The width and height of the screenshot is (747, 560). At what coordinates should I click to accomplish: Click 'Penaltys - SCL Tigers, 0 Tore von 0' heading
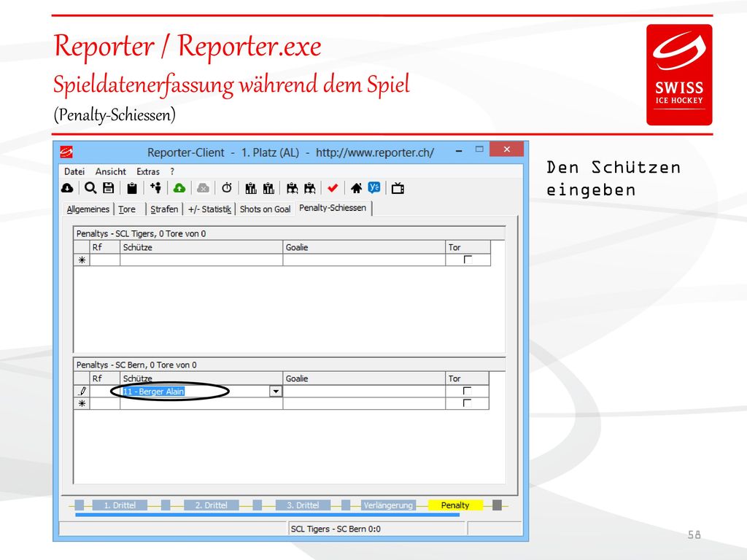tap(141, 234)
